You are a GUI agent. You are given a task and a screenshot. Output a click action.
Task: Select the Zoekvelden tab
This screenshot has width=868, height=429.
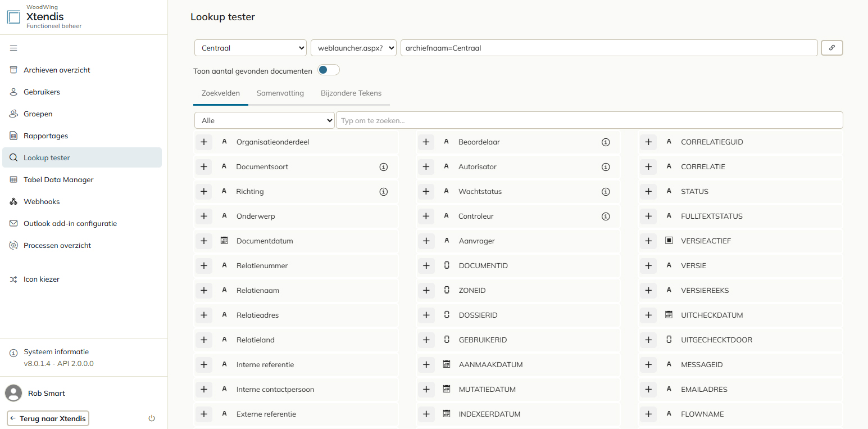221,93
